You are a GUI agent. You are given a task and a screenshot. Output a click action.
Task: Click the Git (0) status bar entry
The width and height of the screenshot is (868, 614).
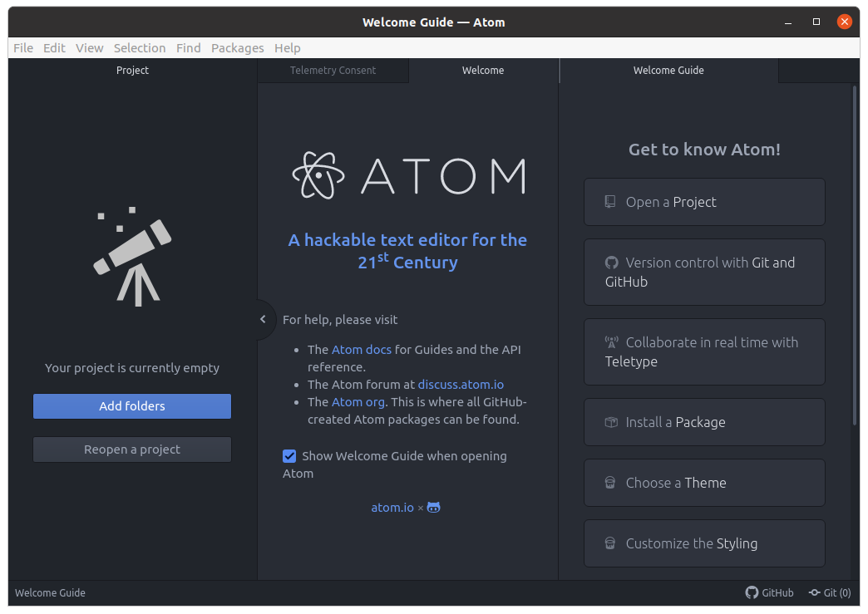(830, 592)
